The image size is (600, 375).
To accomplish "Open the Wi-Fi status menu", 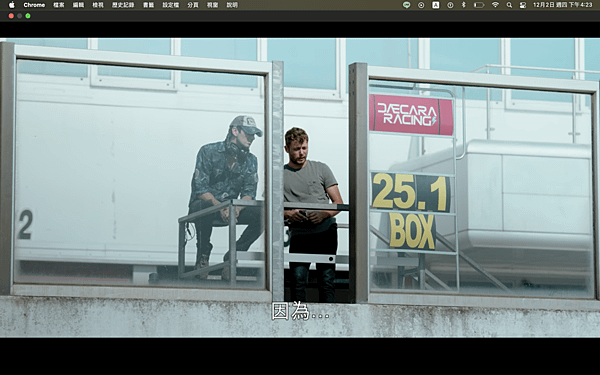I will (x=495, y=5).
